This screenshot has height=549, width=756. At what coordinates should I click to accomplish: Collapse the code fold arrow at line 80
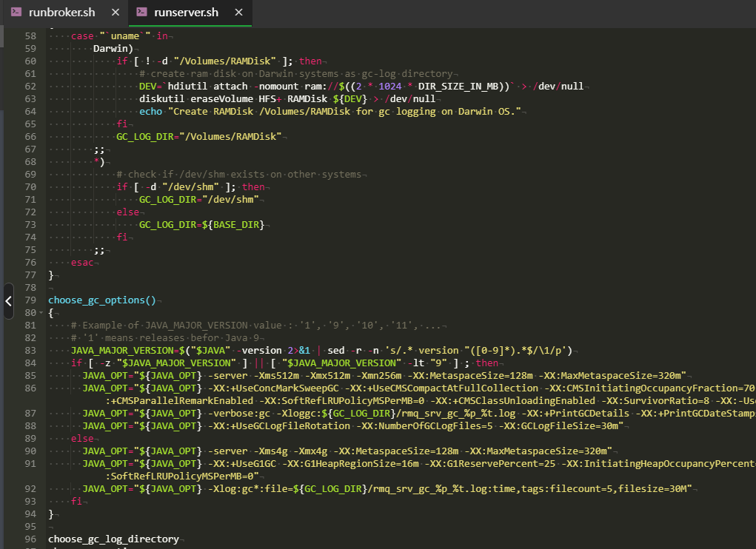tap(41, 313)
